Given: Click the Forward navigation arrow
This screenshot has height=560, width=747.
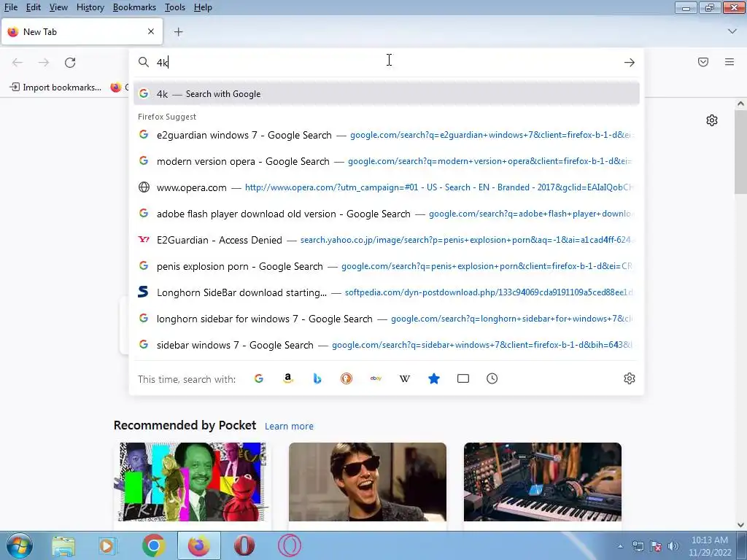Looking at the screenshot, I should click(x=44, y=63).
